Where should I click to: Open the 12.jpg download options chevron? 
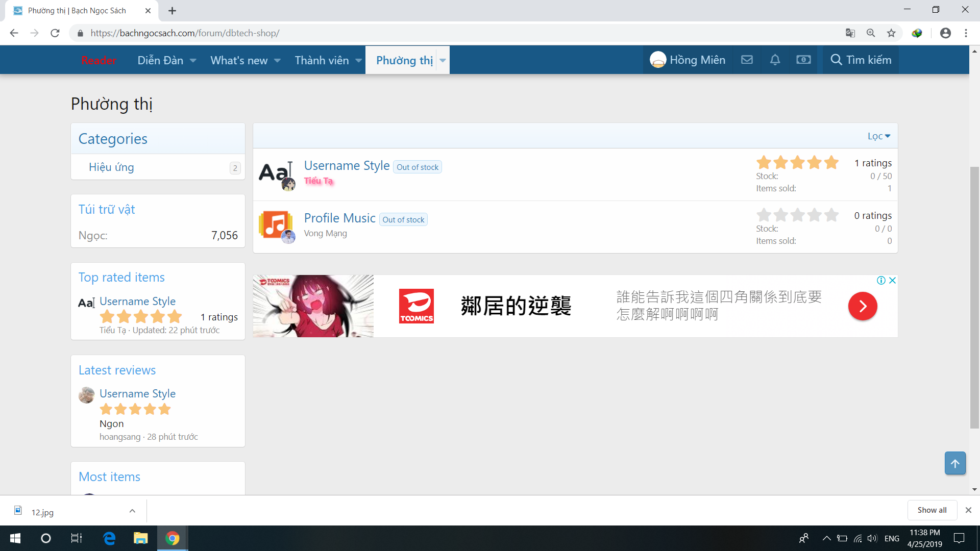click(132, 511)
